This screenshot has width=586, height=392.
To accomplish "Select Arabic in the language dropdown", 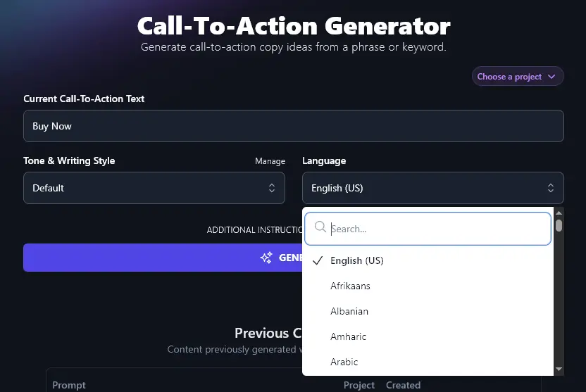I will [x=428, y=362].
